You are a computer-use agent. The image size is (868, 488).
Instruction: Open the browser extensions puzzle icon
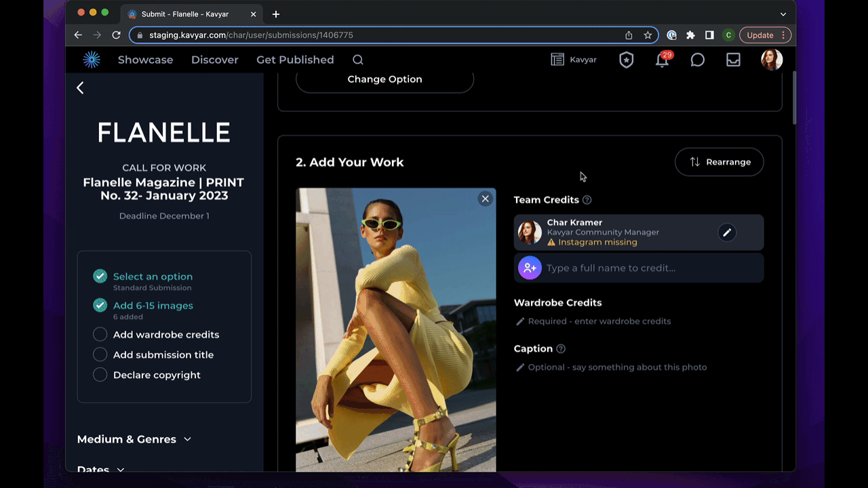(690, 35)
